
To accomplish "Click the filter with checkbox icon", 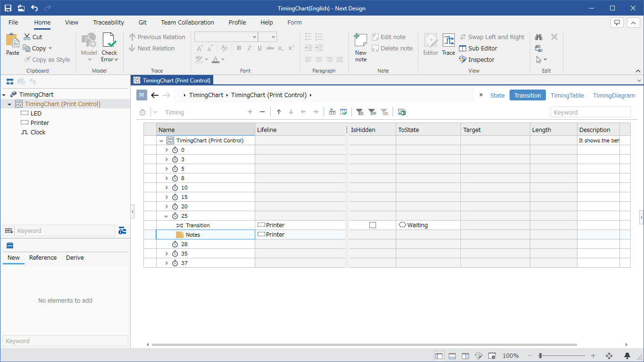I will pyautogui.click(x=360, y=112).
